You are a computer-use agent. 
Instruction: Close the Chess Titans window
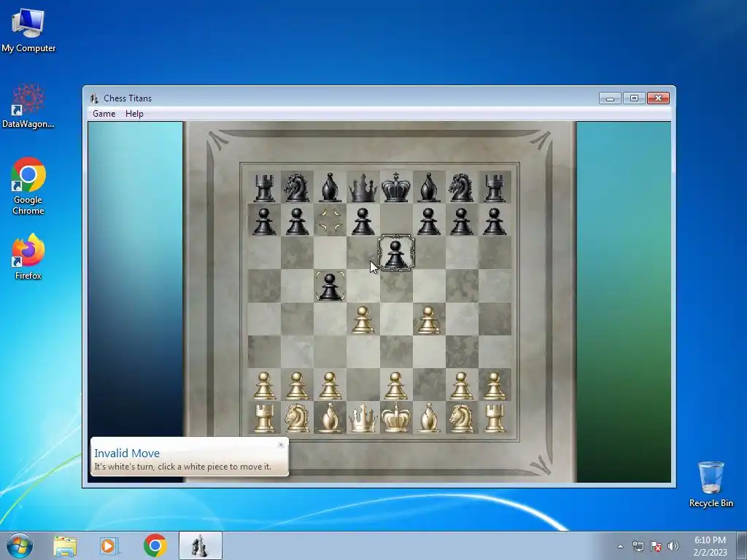(x=659, y=98)
